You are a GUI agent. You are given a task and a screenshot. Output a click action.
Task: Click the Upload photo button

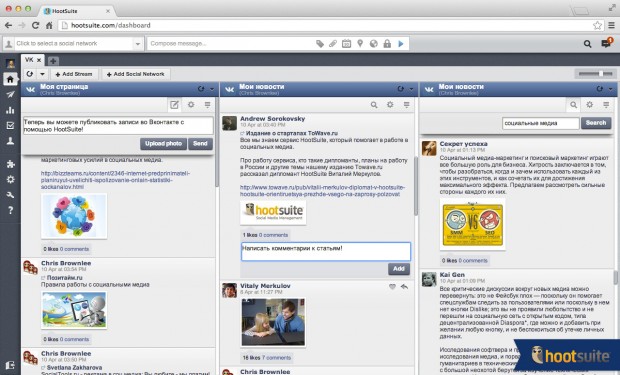pyautogui.click(x=163, y=144)
